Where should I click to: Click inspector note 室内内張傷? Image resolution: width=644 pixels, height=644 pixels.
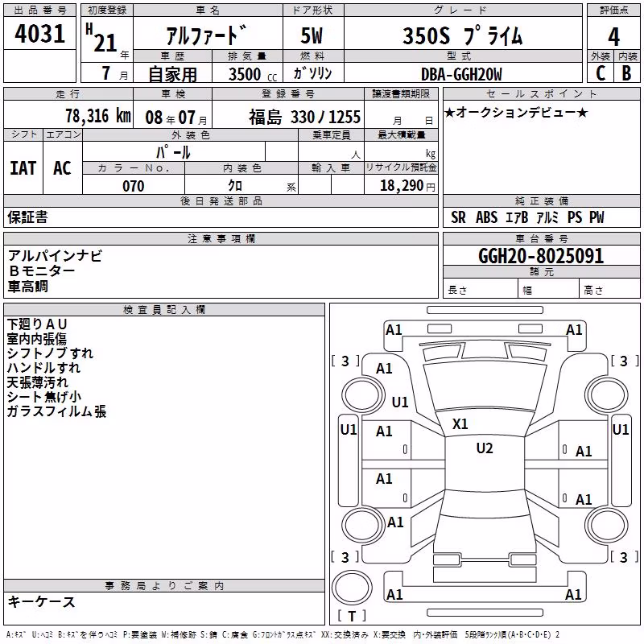36,339
